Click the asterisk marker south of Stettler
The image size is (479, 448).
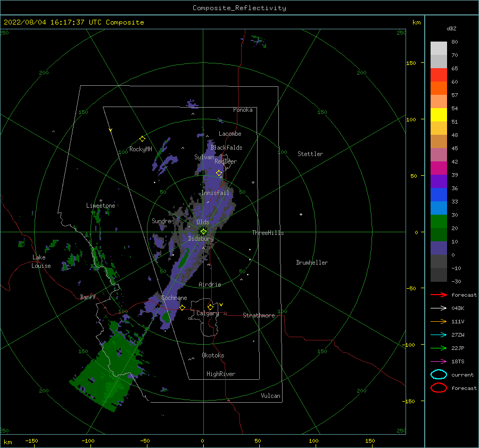pos(253,183)
